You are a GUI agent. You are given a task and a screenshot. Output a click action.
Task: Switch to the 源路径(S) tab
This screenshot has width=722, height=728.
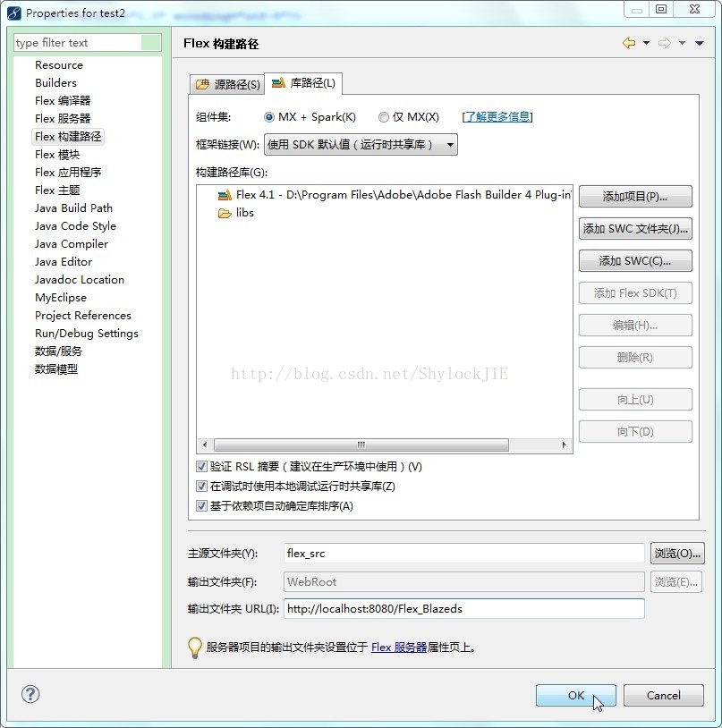coord(227,84)
